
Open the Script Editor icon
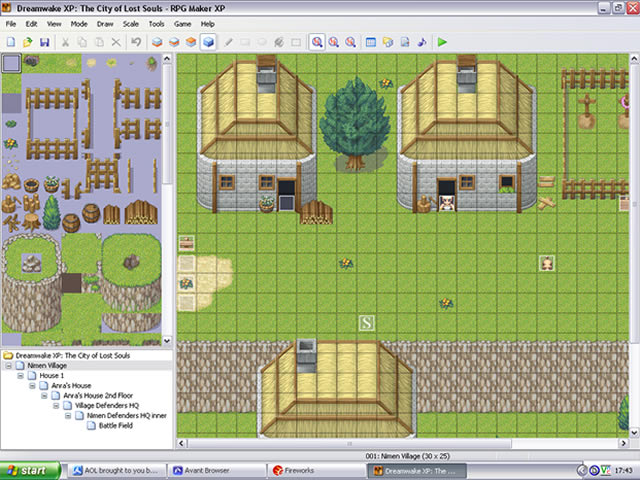405,42
